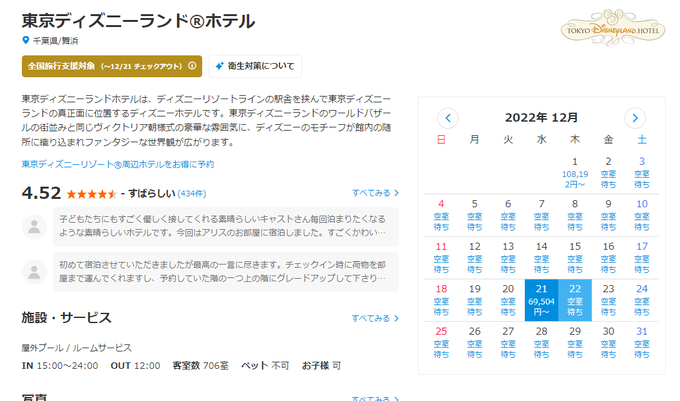Go to previous month in calendar

pyautogui.click(x=448, y=118)
